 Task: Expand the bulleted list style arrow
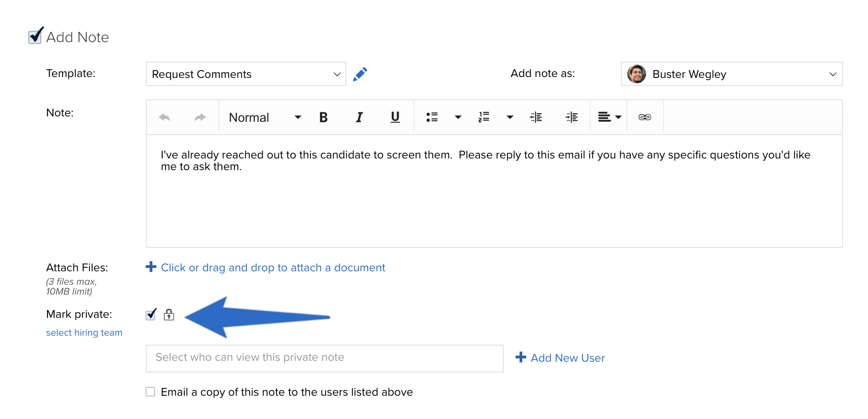(x=458, y=117)
